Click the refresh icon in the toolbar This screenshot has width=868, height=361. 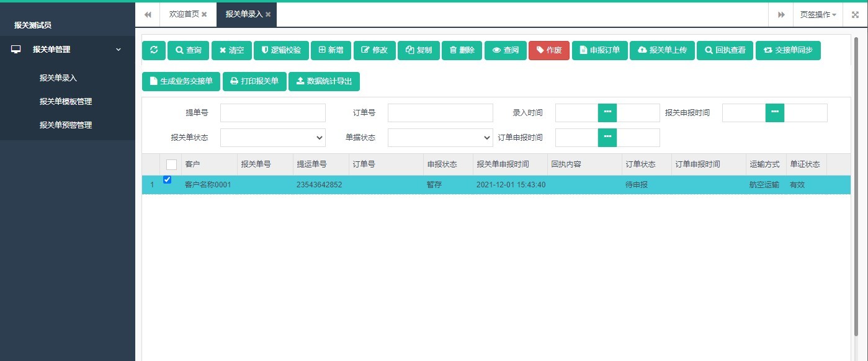[154, 50]
